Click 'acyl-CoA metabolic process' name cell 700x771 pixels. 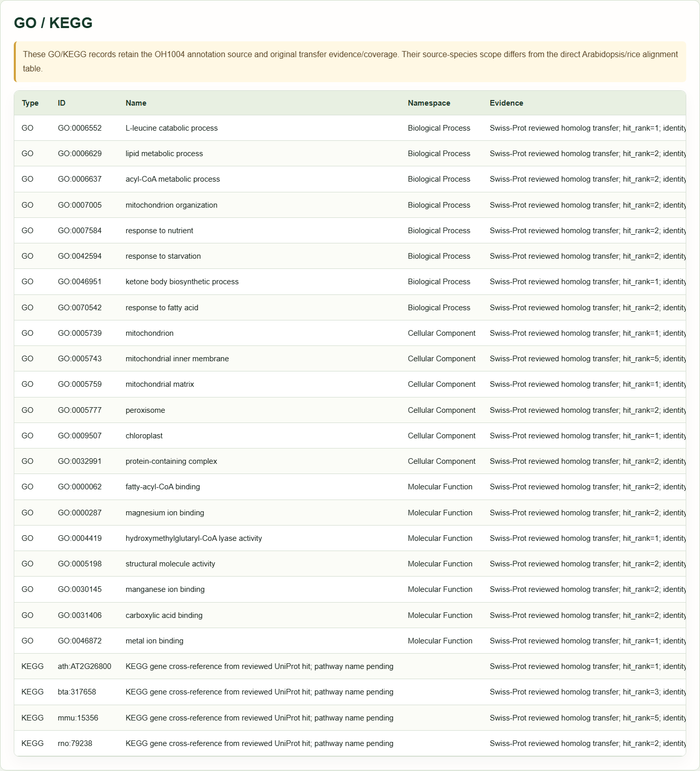(173, 179)
